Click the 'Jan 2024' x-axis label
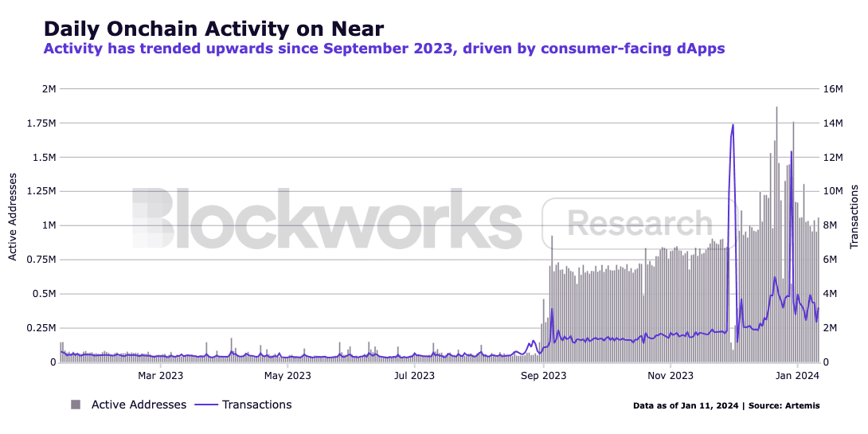This screenshot has width=868, height=434. pos(797,377)
